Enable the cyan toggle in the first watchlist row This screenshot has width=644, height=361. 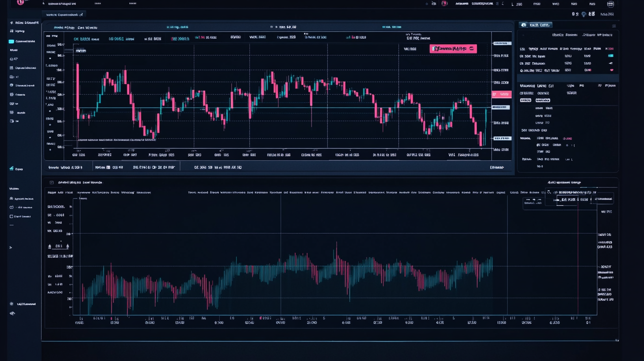pos(611,56)
